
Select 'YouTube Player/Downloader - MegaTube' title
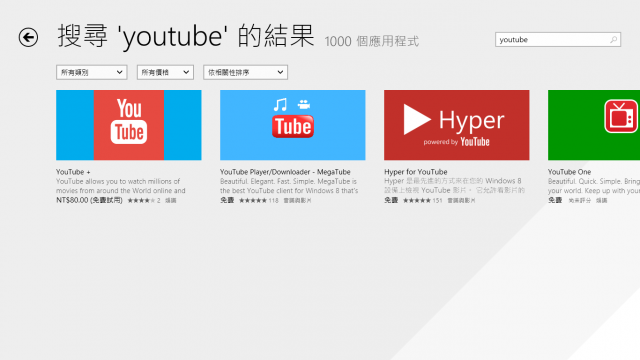(285, 172)
